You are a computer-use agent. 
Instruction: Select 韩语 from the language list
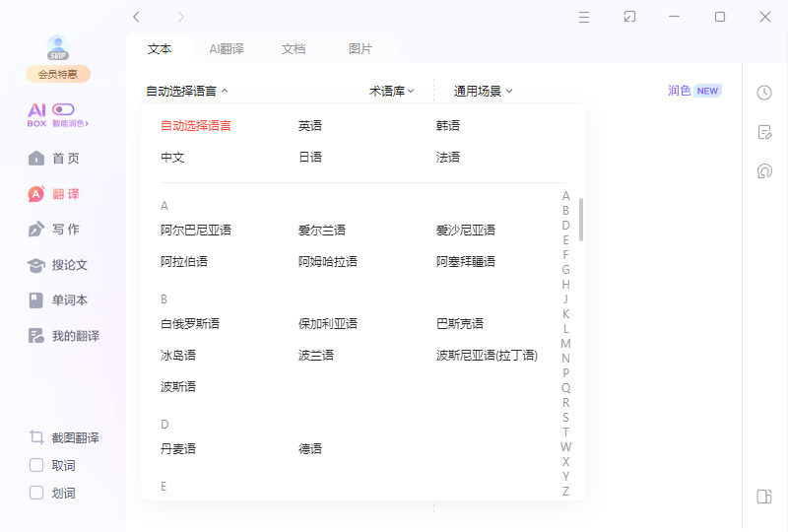[448, 126]
